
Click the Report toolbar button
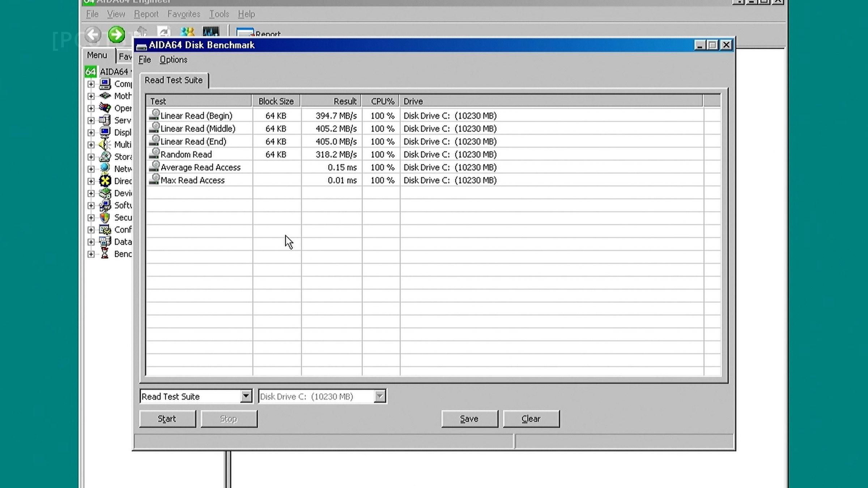[258, 33]
